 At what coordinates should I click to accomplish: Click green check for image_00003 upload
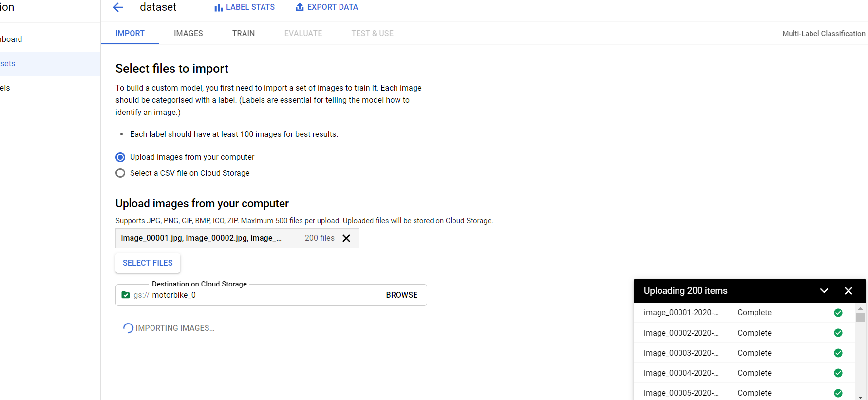838,353
